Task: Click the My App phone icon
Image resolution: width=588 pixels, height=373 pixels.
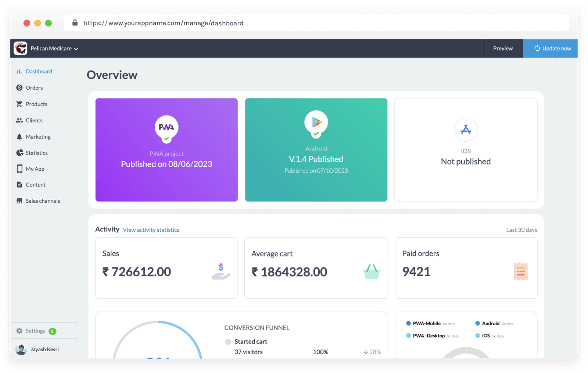Action: [x=19, y=169]
